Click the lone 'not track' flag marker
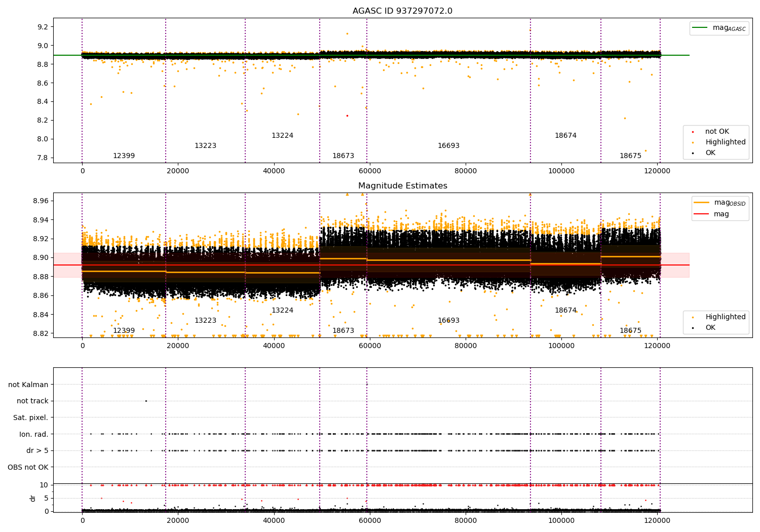760x532 pixels. click(x=146, y=401)
